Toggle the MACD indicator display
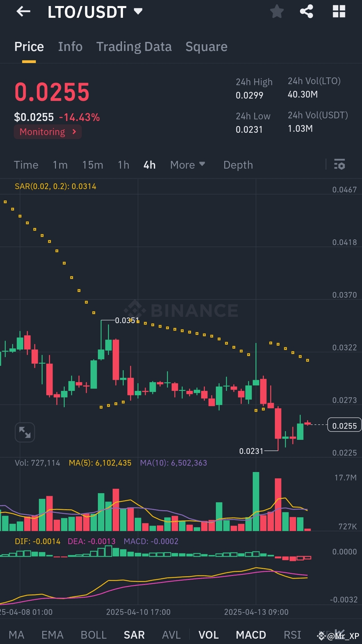 pos(250,635)
